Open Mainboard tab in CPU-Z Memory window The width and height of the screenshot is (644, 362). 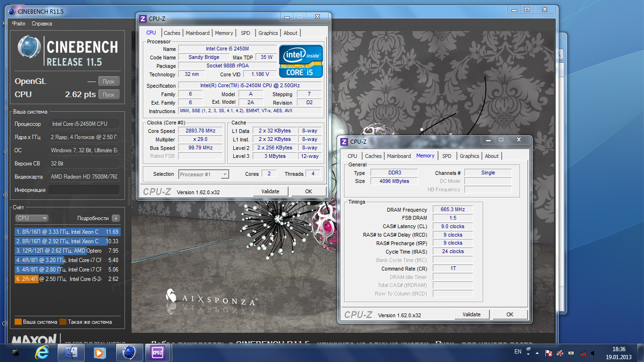399,156
